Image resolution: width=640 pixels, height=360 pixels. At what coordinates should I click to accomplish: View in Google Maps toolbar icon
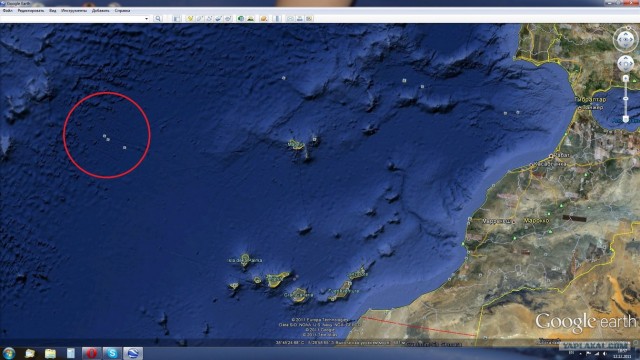tap(309, 18)
